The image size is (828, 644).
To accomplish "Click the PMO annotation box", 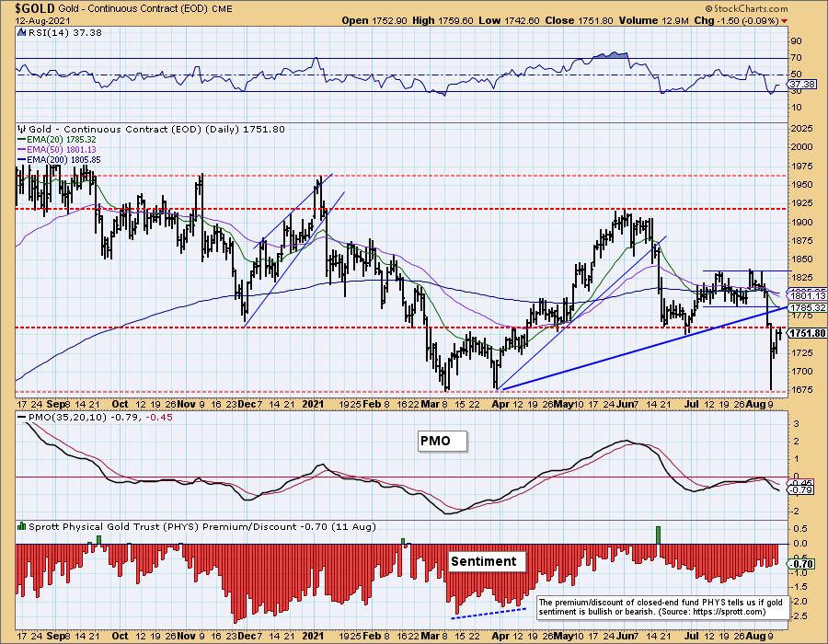I will pyautogui.click(x=442, y=442).
